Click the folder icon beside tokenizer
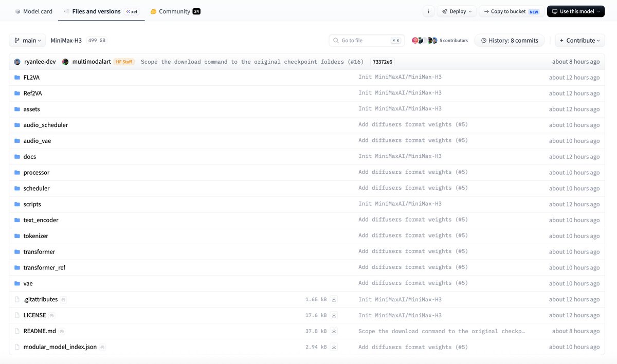 click(17, 236)
